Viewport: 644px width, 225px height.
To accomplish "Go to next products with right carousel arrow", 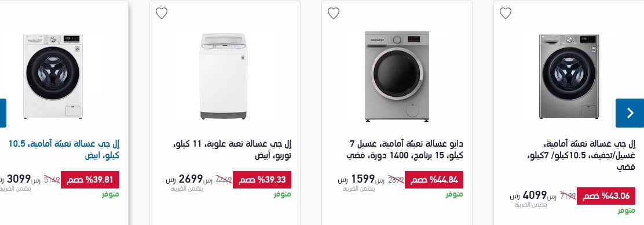I will pos(630,113).
